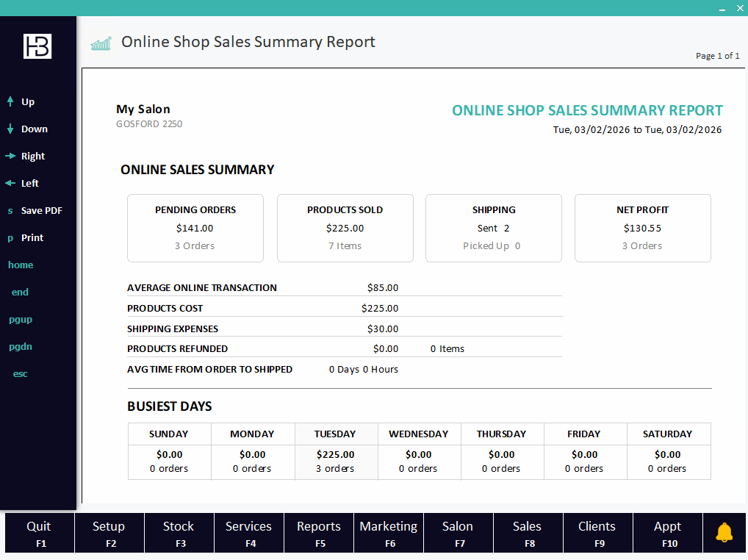This screenshot has height=560, width=748.
Task: Click the Right arrow navigation icon
Action: [10, 156]
